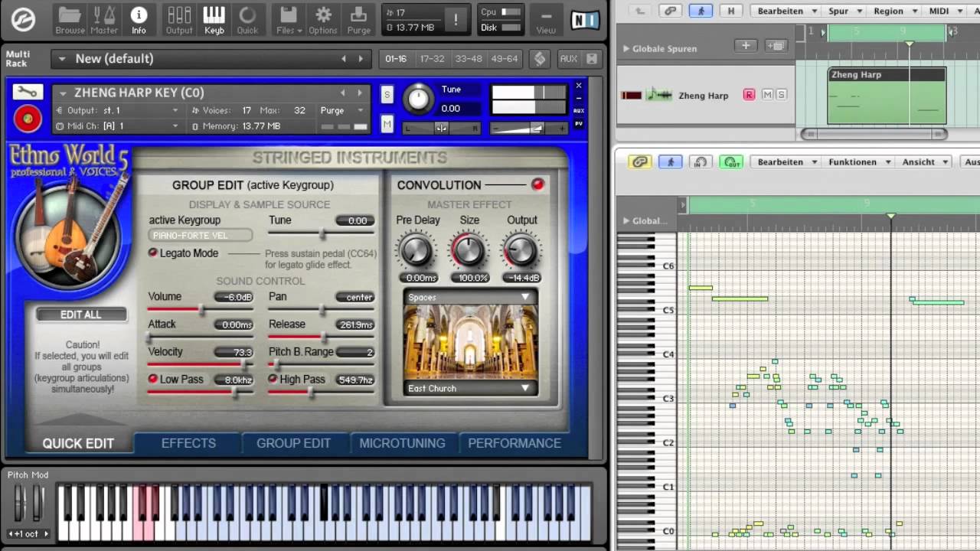Show multi rack page 17-32
Image resolution: width=980 pixels, height=551 pixels.
click(432, 59)
